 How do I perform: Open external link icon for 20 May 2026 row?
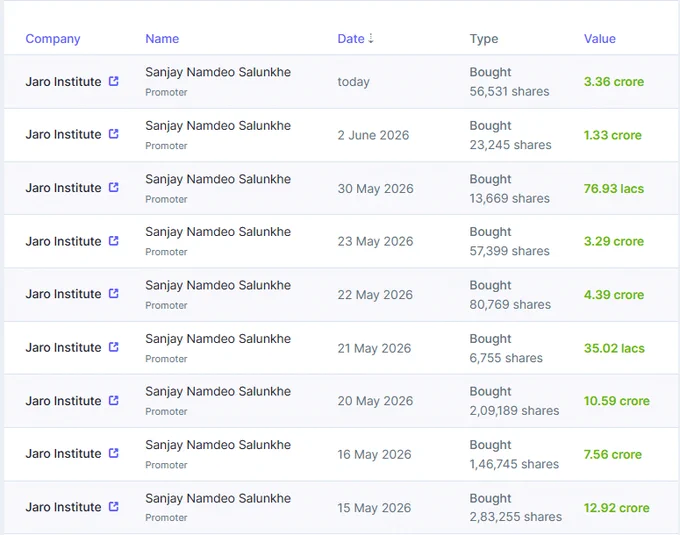click(113, 400)
